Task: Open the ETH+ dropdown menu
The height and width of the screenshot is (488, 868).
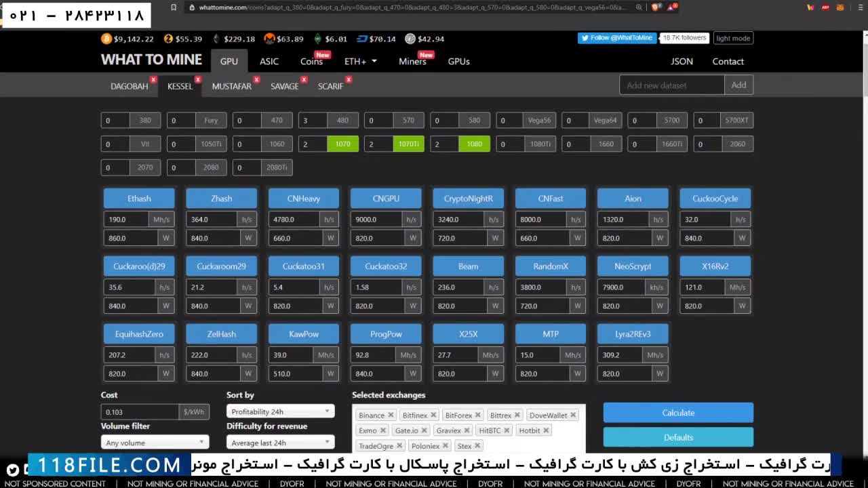Action: pos(360,61)
